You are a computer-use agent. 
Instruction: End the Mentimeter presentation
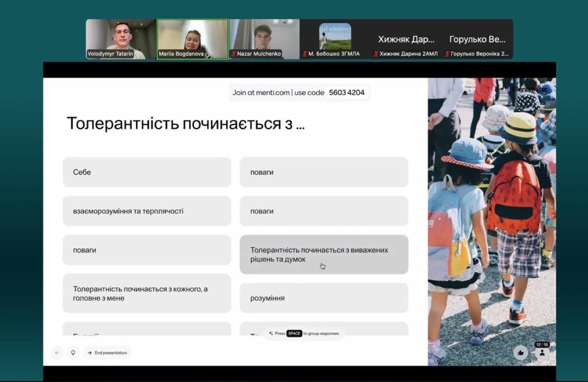pyautogui.click(x=107, y=353)
